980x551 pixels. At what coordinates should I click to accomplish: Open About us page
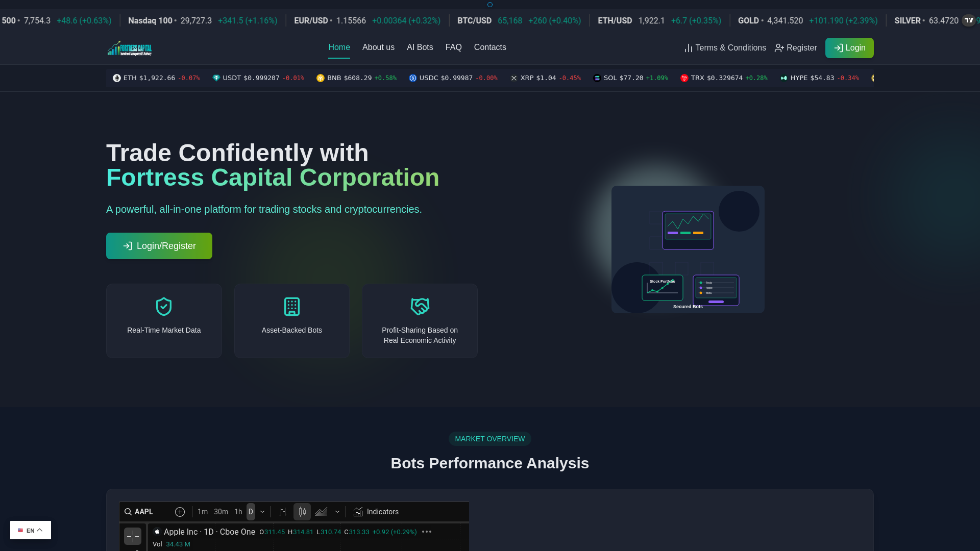[378, 47]
